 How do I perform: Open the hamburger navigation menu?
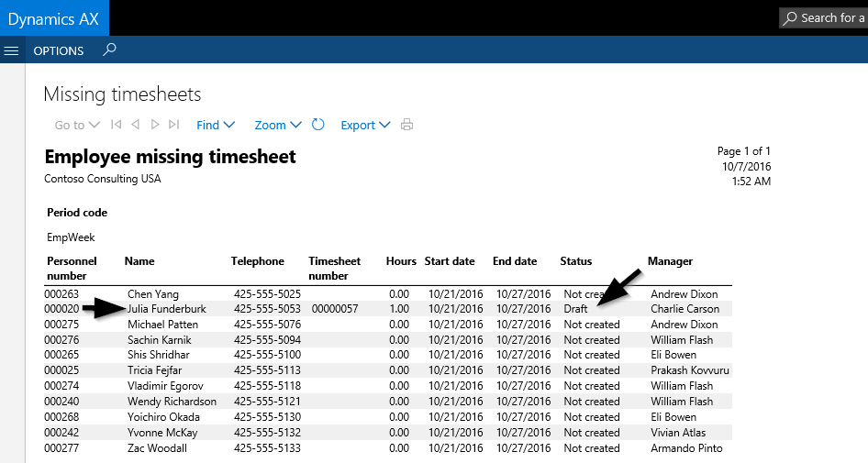(x=12, y=50)
